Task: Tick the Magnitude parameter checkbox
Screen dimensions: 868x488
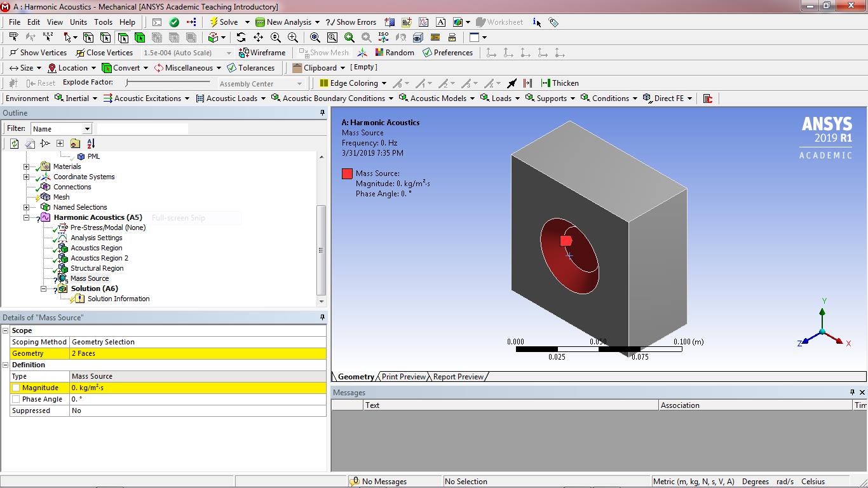Action: pos(16,388)
